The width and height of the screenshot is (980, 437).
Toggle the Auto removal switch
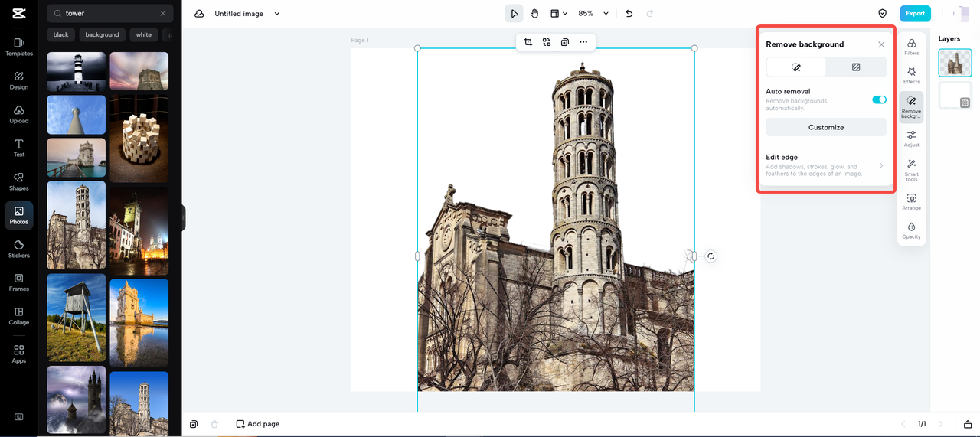click(879, 99)
